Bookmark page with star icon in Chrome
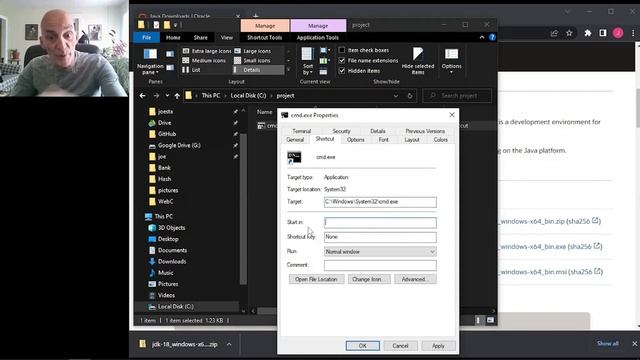640x360 pixels. click(x=569, y=33)
